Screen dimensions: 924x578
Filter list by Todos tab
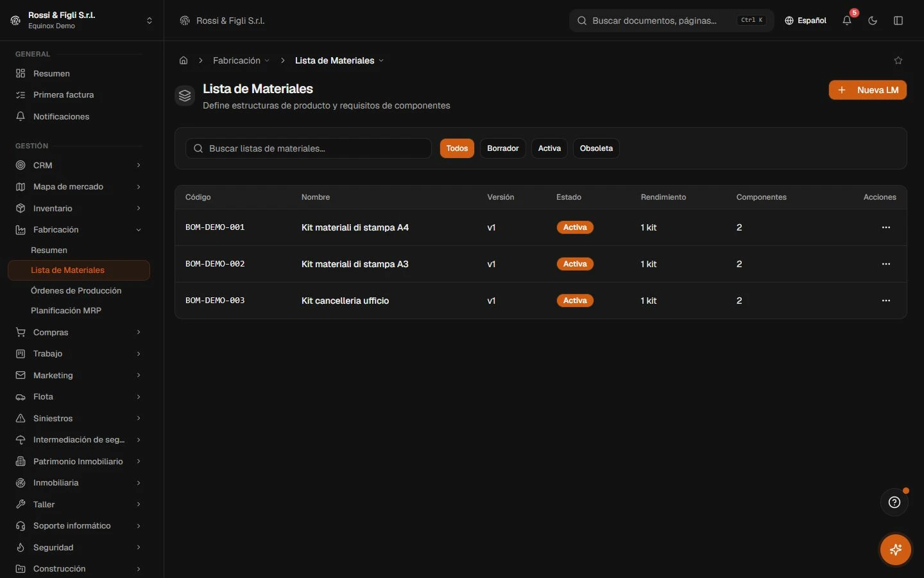point(457,148)
